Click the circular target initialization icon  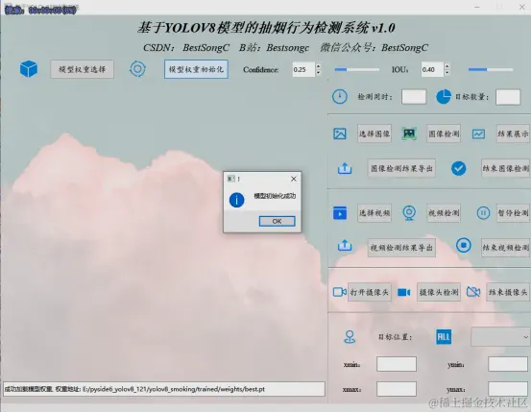[137, 69]
